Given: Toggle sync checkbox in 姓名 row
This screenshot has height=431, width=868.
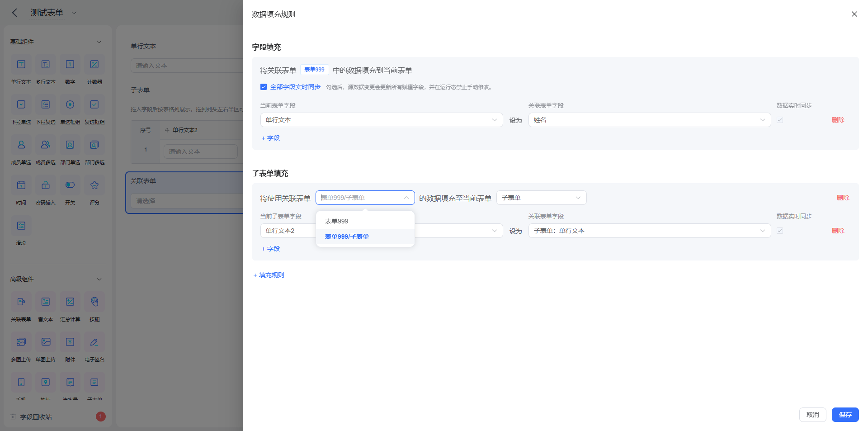Looking at the screenshot, I should click(780, 120).
